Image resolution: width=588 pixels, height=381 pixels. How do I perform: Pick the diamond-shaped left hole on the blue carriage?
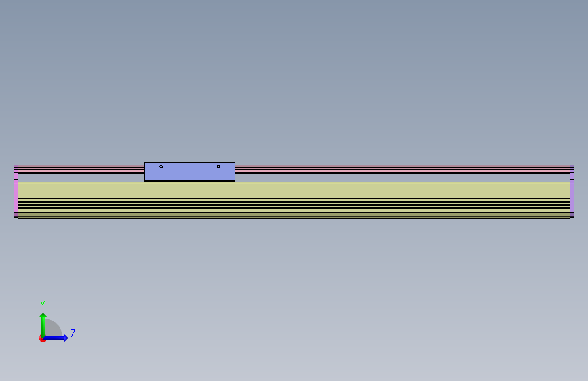coord(161,167)
